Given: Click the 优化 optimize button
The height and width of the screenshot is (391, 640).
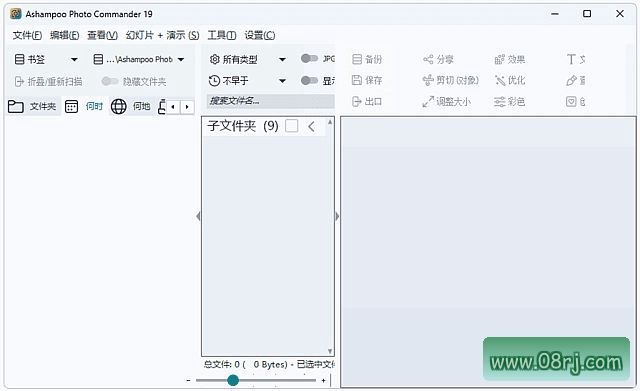Looking at the screenshot, I should pyautogui.click(x=509, y=80).
